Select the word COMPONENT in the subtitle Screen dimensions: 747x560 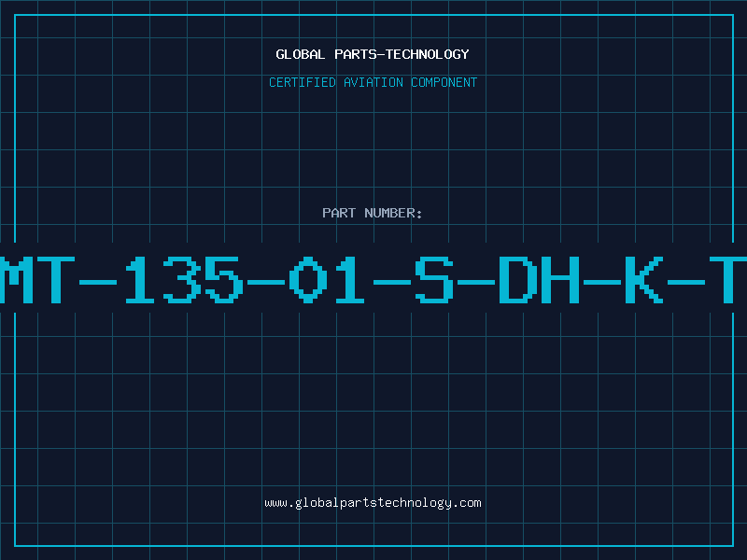pos(444,82)
